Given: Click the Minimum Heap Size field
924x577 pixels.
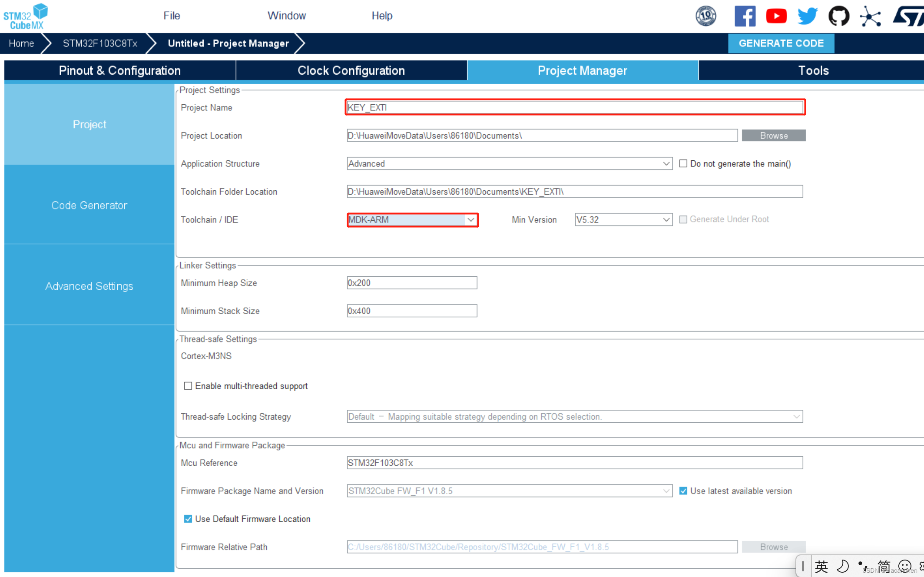Looking at the screenshot, I should 411,283.
